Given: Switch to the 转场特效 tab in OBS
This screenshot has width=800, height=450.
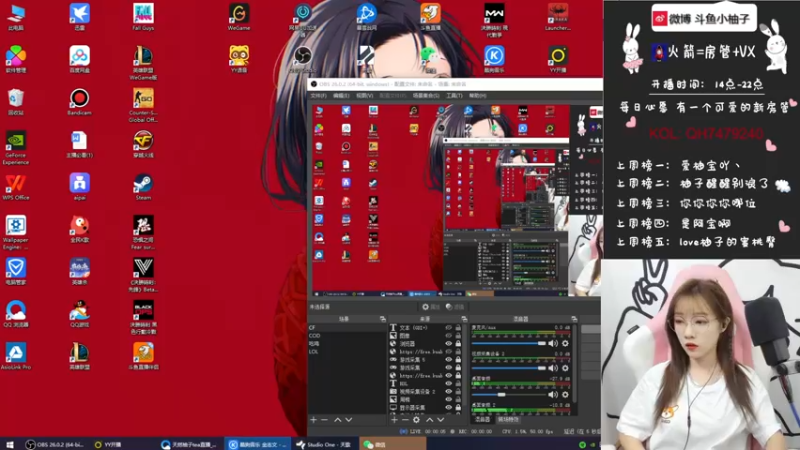Looking at the screenshot, I should 508,419.
